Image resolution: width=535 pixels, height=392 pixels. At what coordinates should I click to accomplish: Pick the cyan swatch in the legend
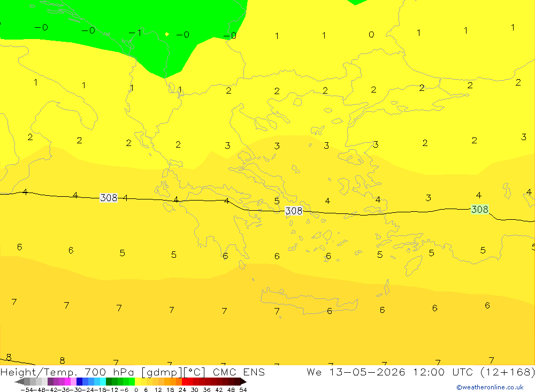coord(103,382)
